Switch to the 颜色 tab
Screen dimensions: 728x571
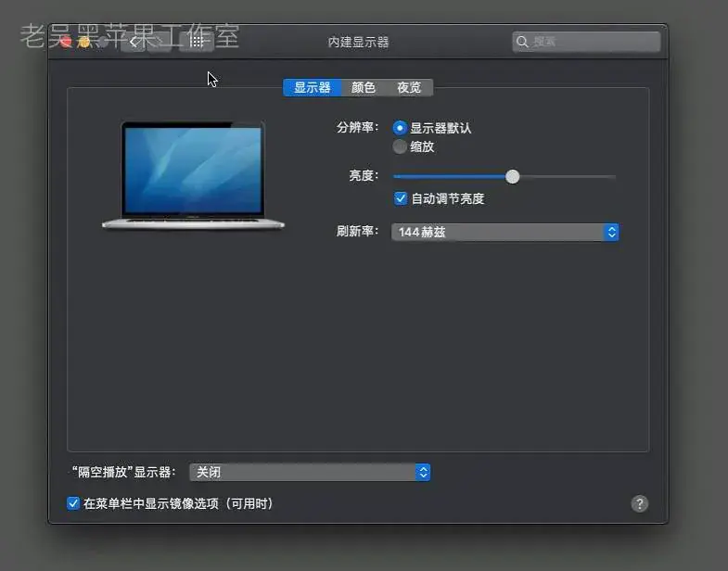tap(363, 87)
